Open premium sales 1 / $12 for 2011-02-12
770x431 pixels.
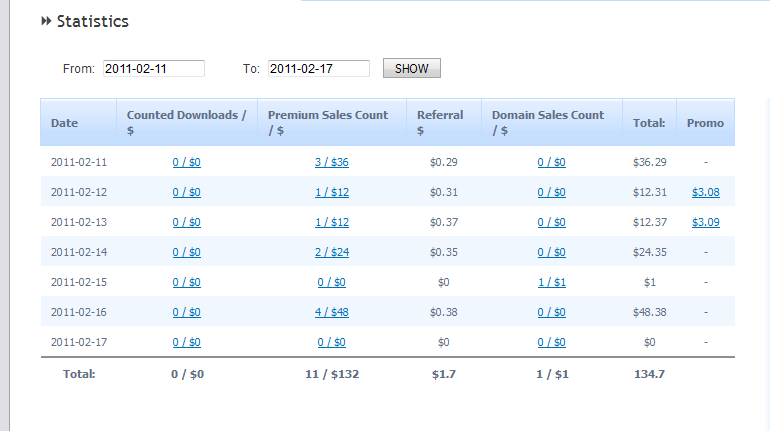(332, 192)
